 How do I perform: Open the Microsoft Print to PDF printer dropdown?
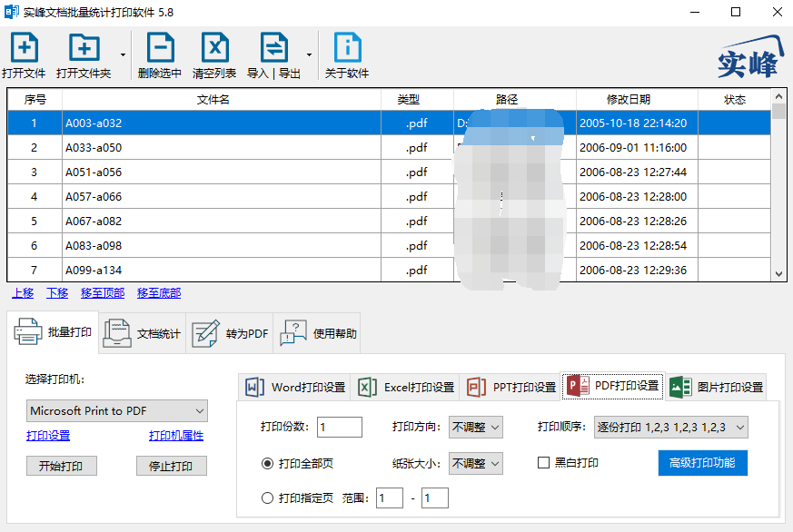(x=117, y=410)
